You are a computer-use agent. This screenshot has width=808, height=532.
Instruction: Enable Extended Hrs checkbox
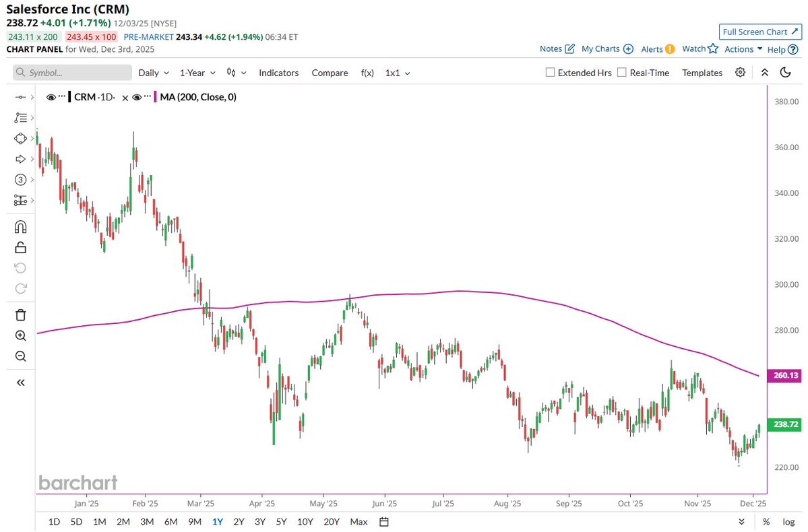[x=551, y=73]
